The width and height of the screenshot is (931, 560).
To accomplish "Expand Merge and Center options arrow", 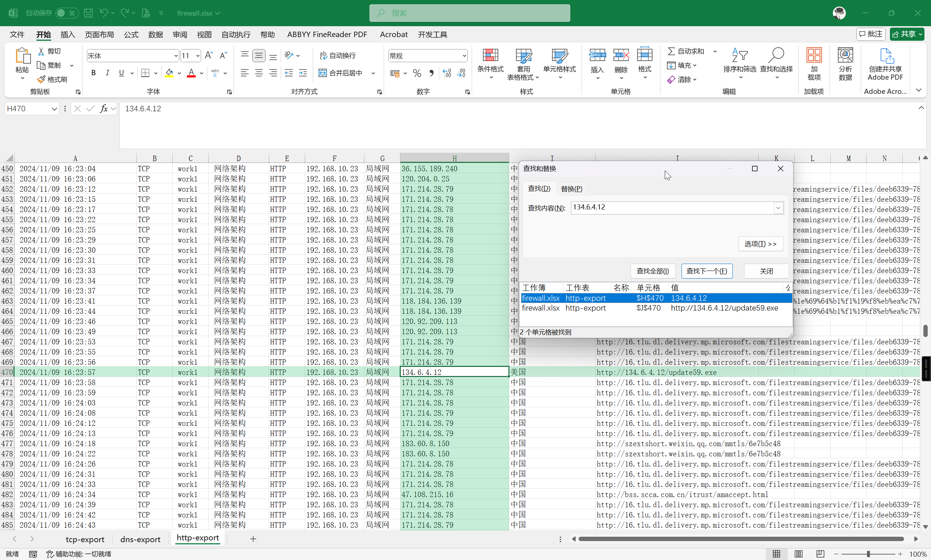I will point(373,73).
